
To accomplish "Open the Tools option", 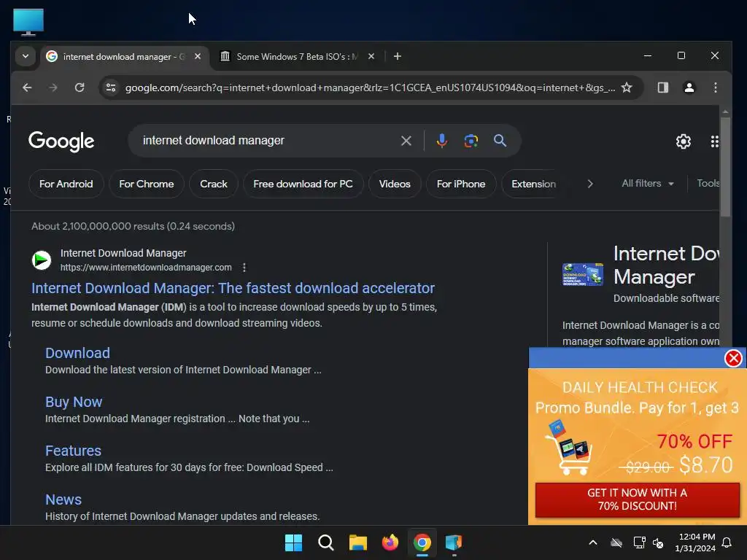I will pyautogui.click(x=708, y=183).
